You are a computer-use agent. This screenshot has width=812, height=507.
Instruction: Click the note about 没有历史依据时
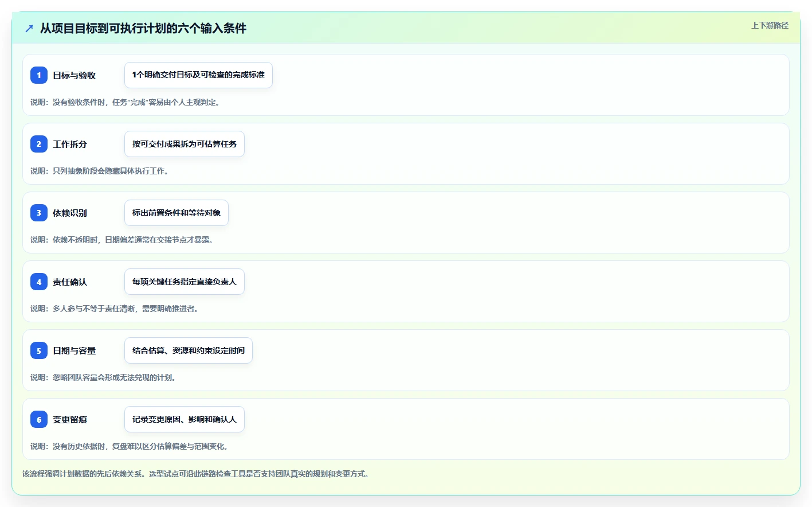(129, 446)
